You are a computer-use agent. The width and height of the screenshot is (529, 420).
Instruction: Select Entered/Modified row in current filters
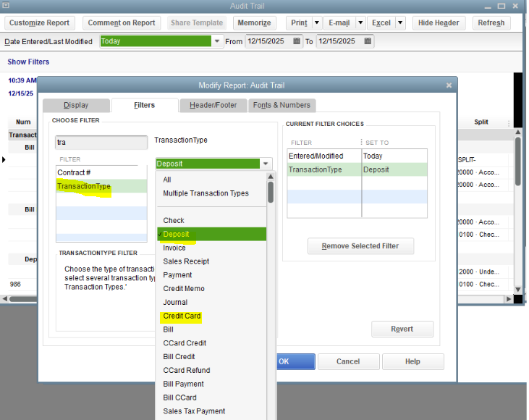357,156
